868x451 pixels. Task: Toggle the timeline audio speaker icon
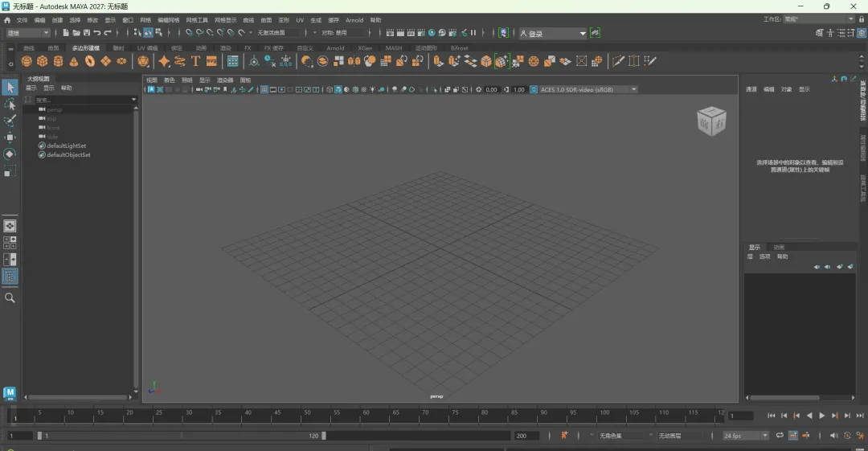[833, 436]
